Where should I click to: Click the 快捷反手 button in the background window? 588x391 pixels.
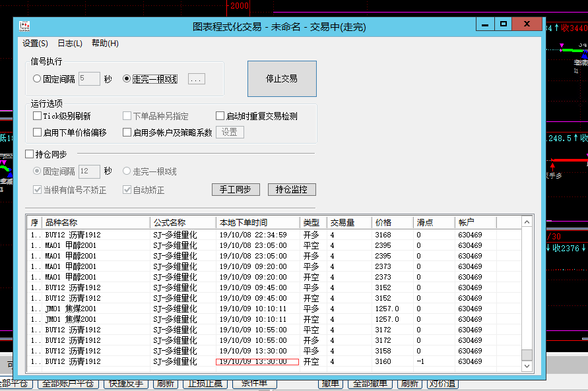coord(126,384)
